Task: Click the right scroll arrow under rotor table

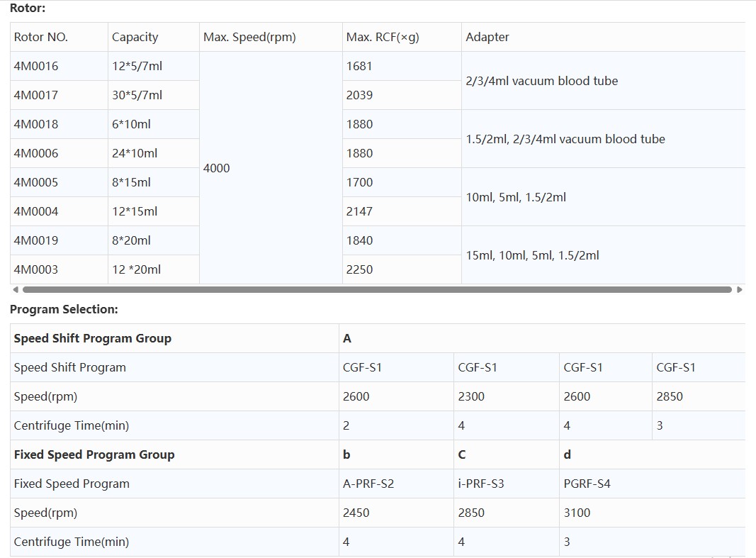Action: coord(740,289)
